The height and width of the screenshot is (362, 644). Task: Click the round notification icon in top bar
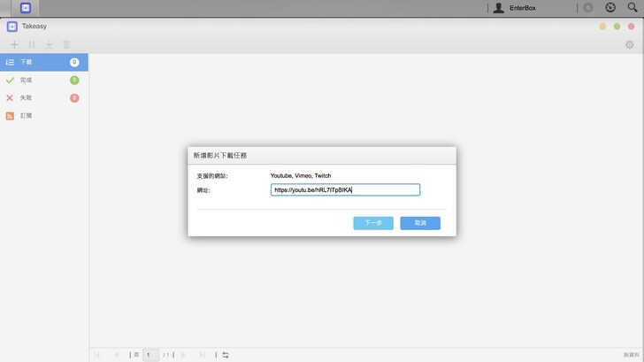(x=588, y=8)
